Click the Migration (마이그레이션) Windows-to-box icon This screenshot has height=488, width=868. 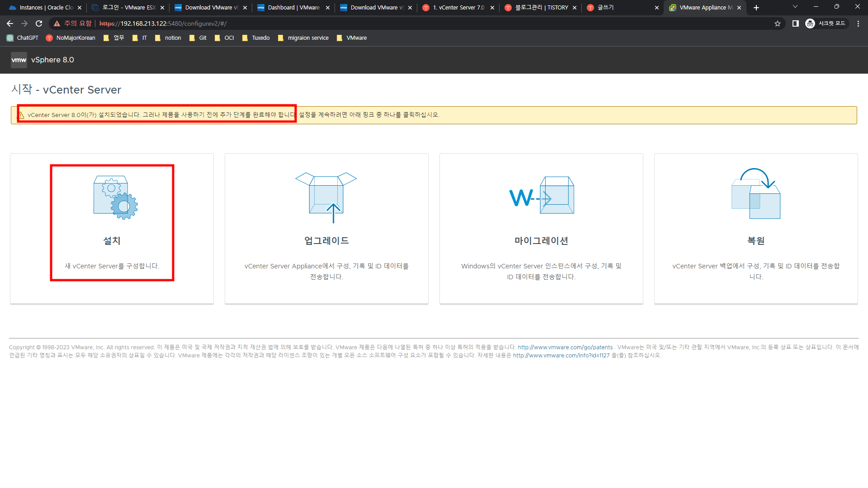tap(541, 196)
